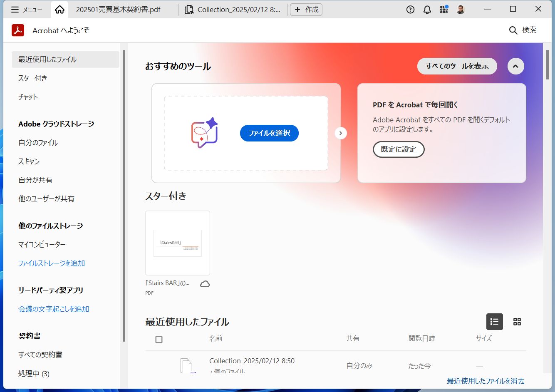
Task: Click the search magnifier icon
Action: pyautogui.click(x=513, y=30)
